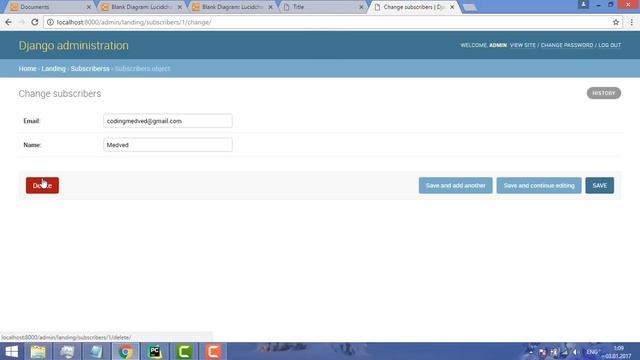Reload the page with the refresh icon
The image size is (640, 360).
point(35,22)
